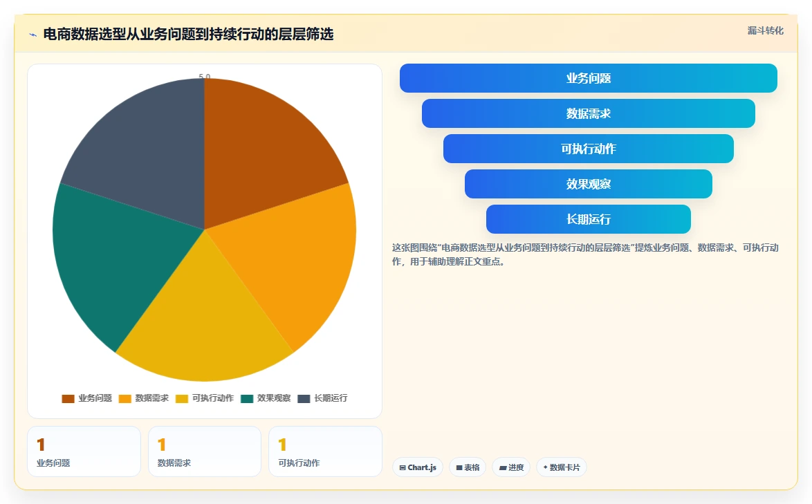Toggle 业务问题 legend color swatch
The width and height of the screenshot is (812, 504).
coord(68,398)
